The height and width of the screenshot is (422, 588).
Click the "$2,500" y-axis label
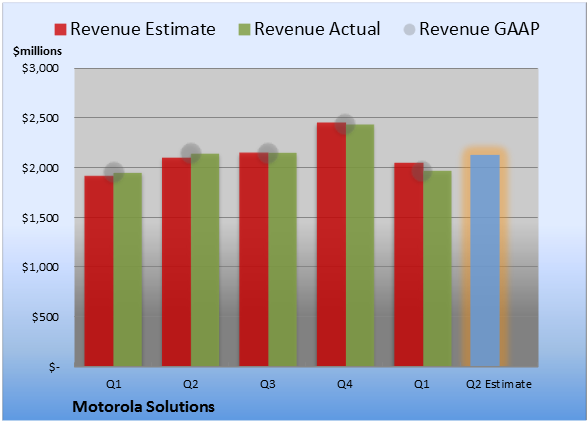[40, 118]
